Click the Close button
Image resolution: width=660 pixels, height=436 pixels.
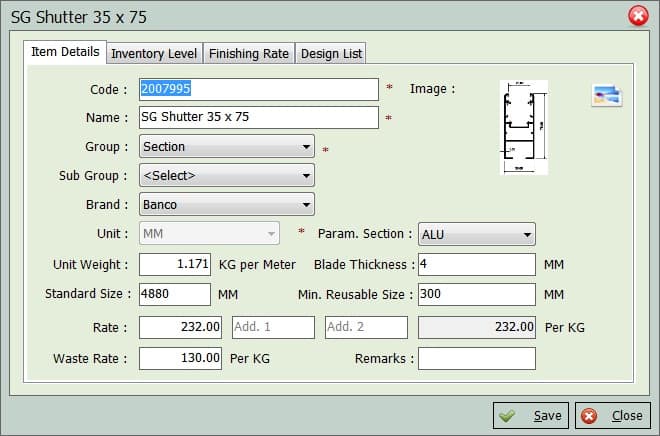tap(613, 416)
